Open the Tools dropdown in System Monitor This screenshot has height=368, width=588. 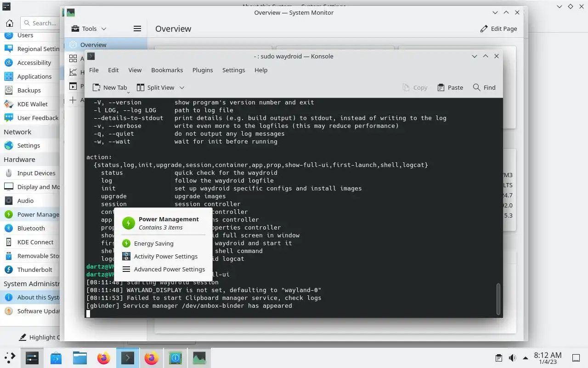click(x=89, y=29)
